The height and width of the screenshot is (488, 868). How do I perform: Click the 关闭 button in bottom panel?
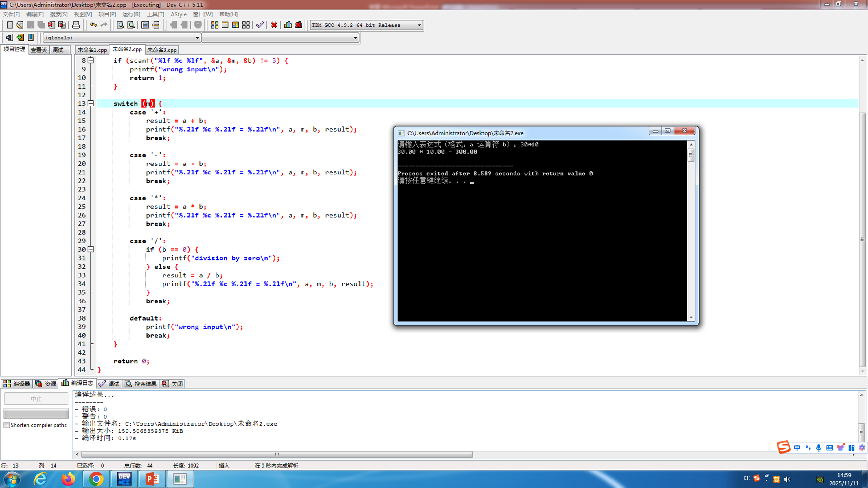pyautogui.click(x=172, y=384)
